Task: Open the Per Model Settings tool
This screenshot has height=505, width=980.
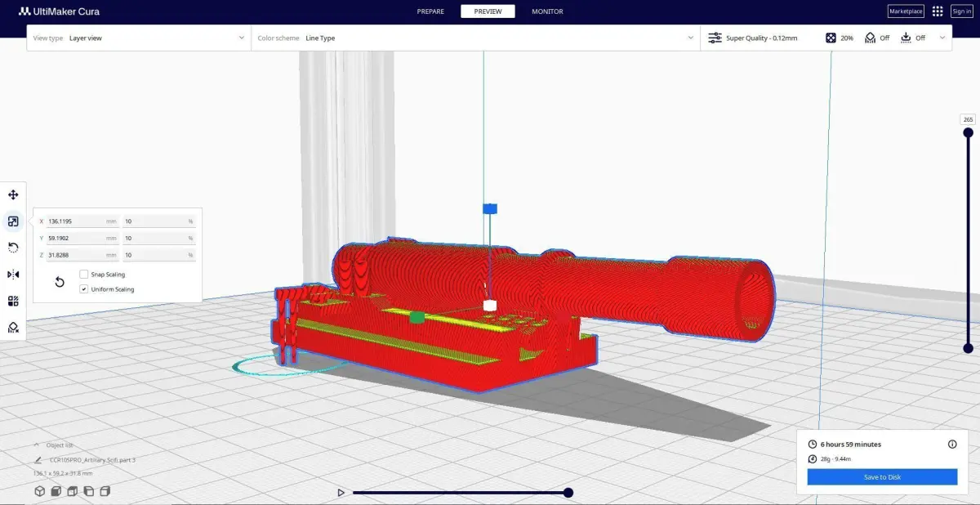Action: tap(13, 301)
